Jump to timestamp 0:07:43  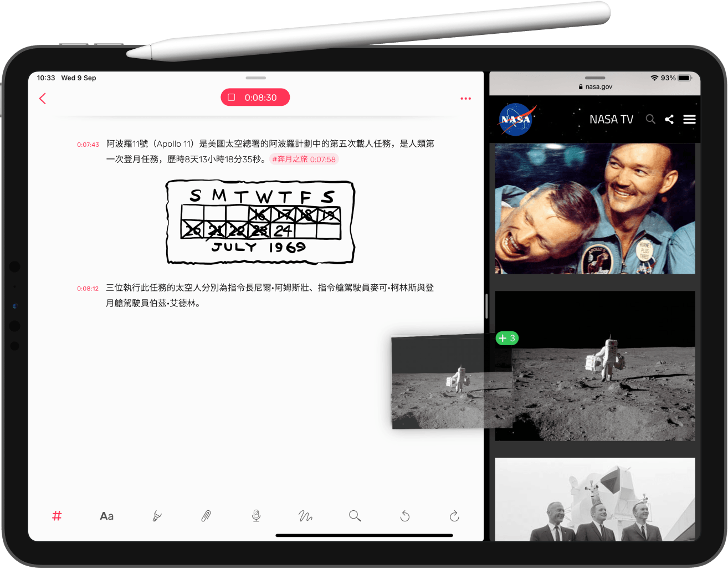(88, 145)
